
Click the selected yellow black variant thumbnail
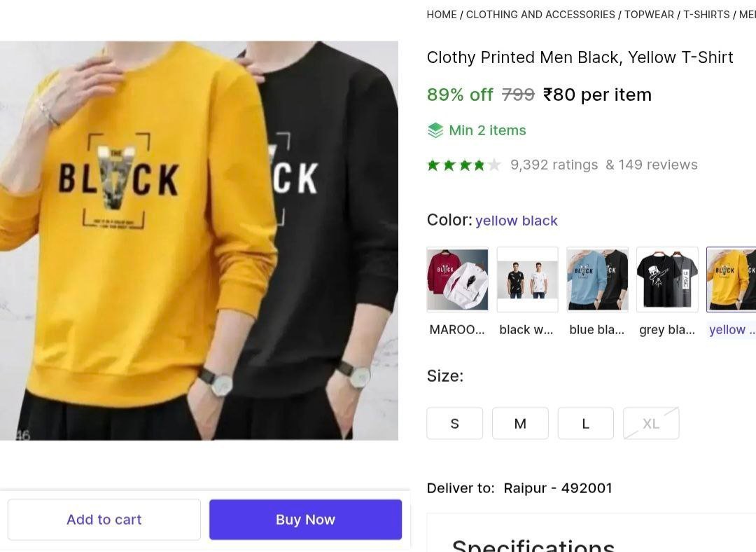click(734, 279)
